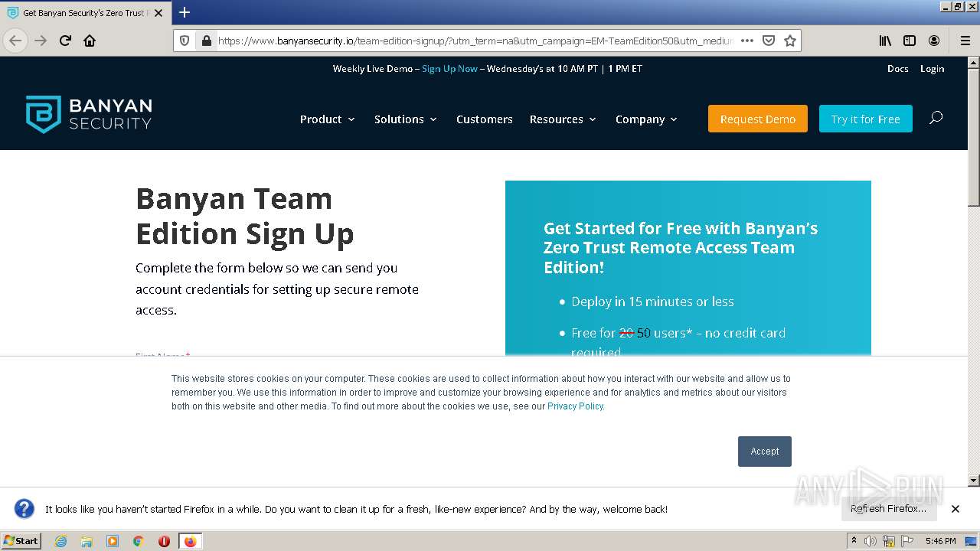Save page to Pocket
Image resolution: width=980 pixels, height=551 pixels.
[x=769, y=41]
